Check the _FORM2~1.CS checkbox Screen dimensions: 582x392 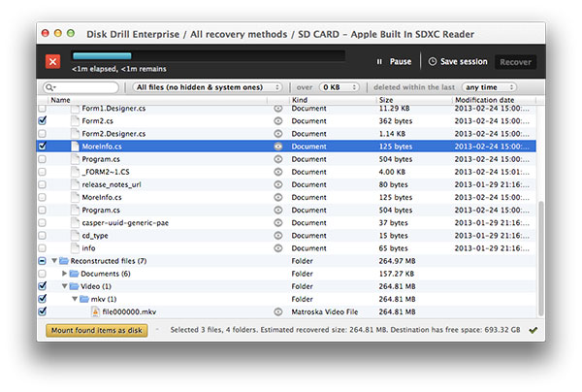click(43, 172)
